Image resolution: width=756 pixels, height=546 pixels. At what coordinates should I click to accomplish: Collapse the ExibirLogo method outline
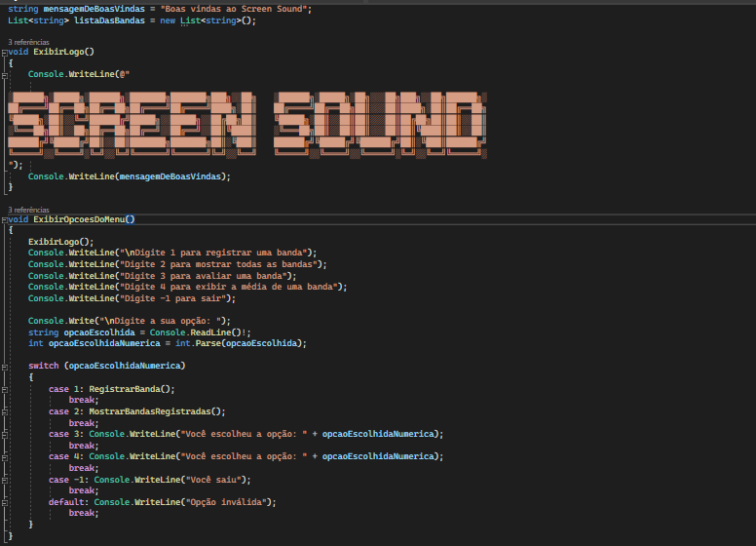(x=4, y=53)
